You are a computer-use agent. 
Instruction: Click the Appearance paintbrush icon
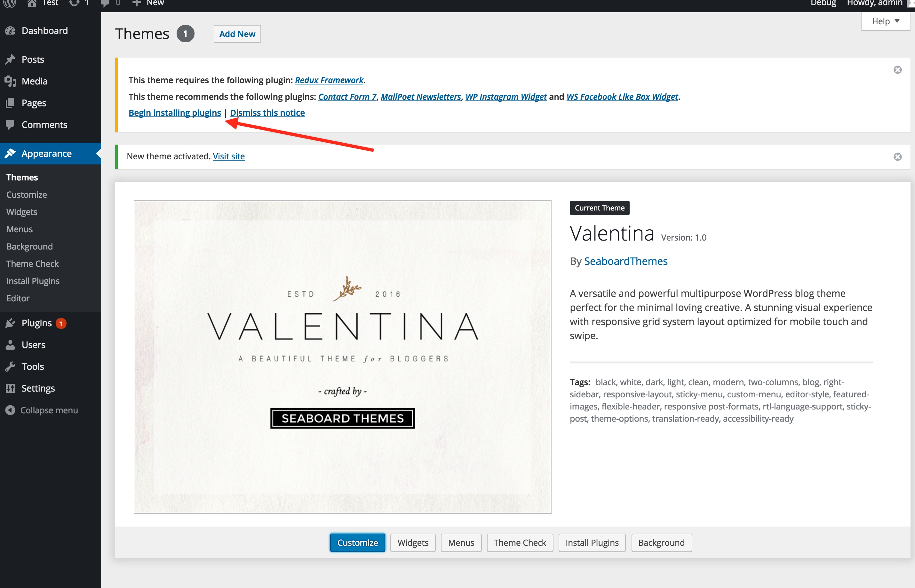10,154
